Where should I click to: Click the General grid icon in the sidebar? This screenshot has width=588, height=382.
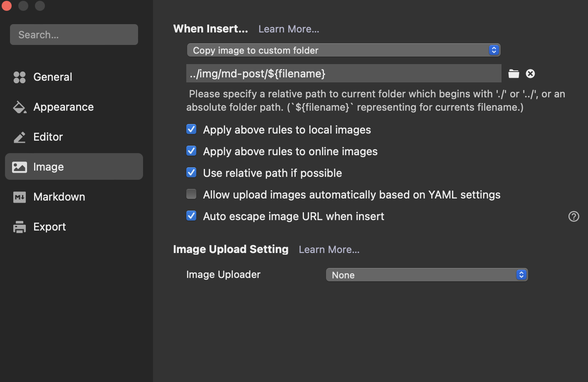[x=20, y=77]
